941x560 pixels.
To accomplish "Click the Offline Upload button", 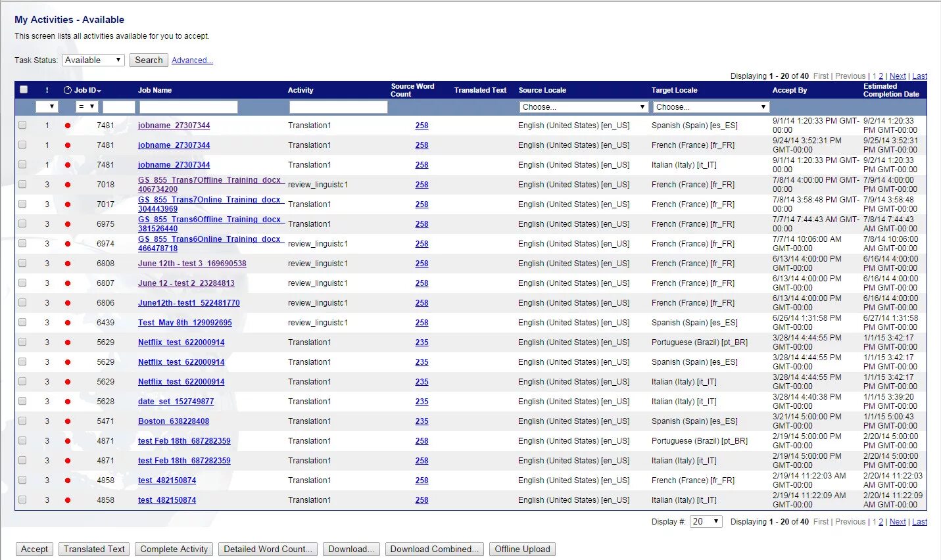I will (522, 549).
